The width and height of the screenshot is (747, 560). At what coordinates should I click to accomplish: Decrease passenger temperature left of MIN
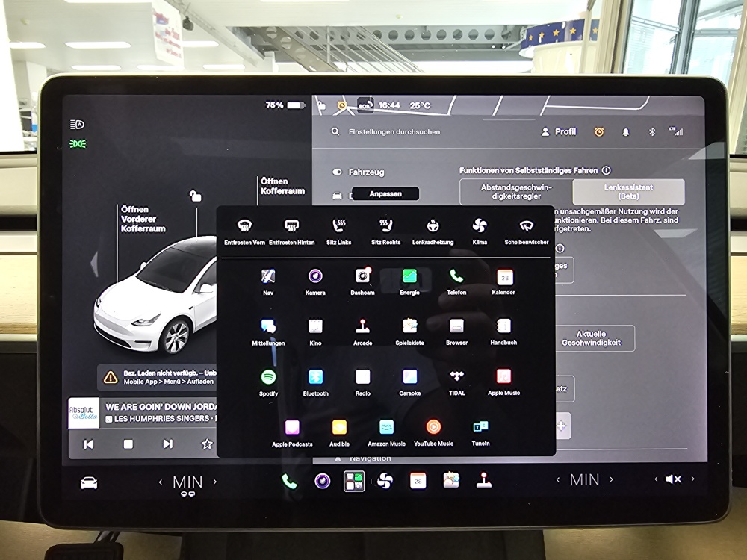[558, 479]
